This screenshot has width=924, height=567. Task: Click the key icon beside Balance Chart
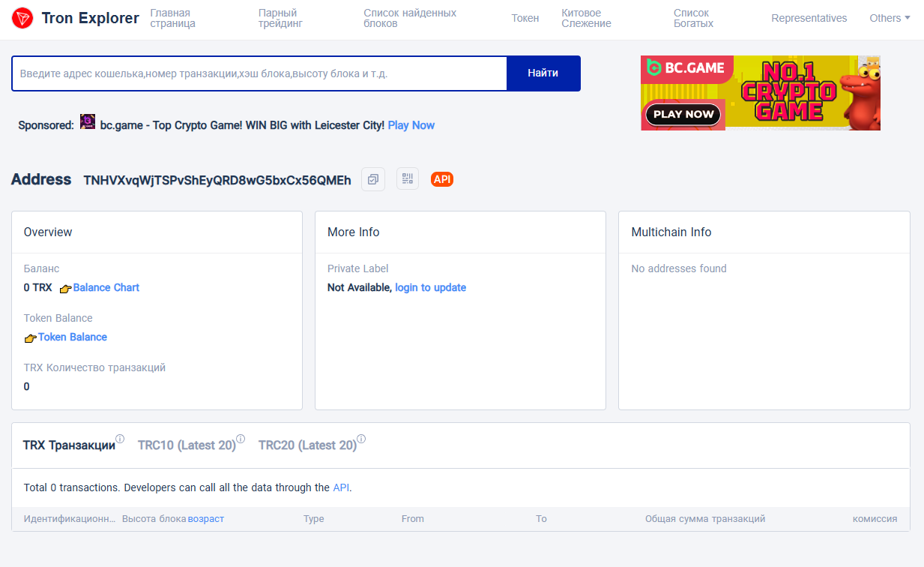(65, 288)
